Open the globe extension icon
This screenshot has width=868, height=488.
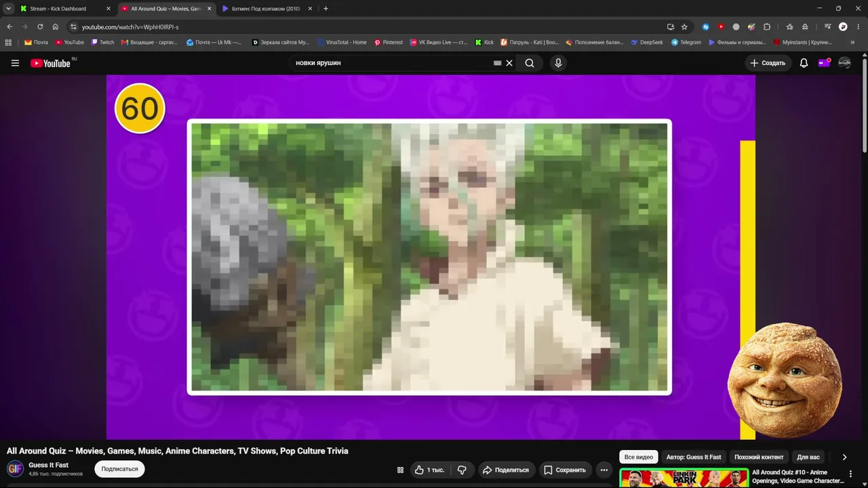[736, 26]
